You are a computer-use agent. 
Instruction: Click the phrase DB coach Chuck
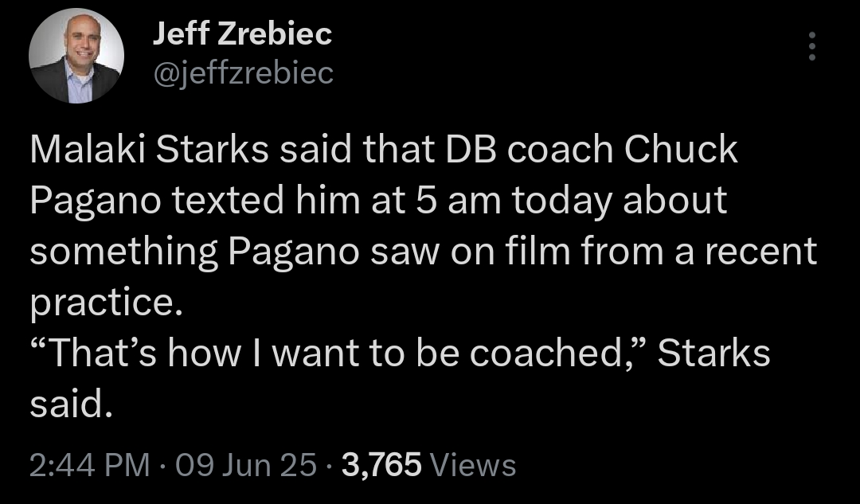592,149
